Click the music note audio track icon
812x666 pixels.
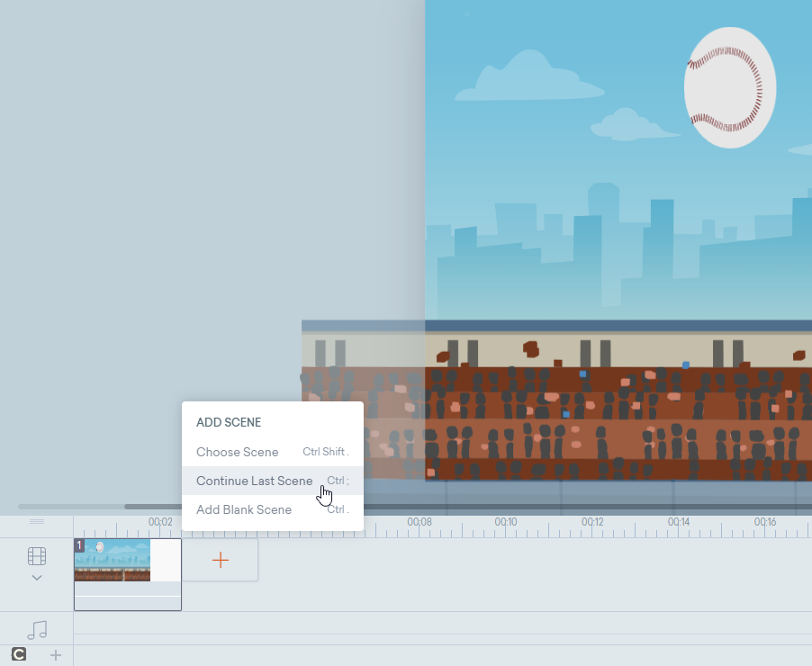(37, 629)
